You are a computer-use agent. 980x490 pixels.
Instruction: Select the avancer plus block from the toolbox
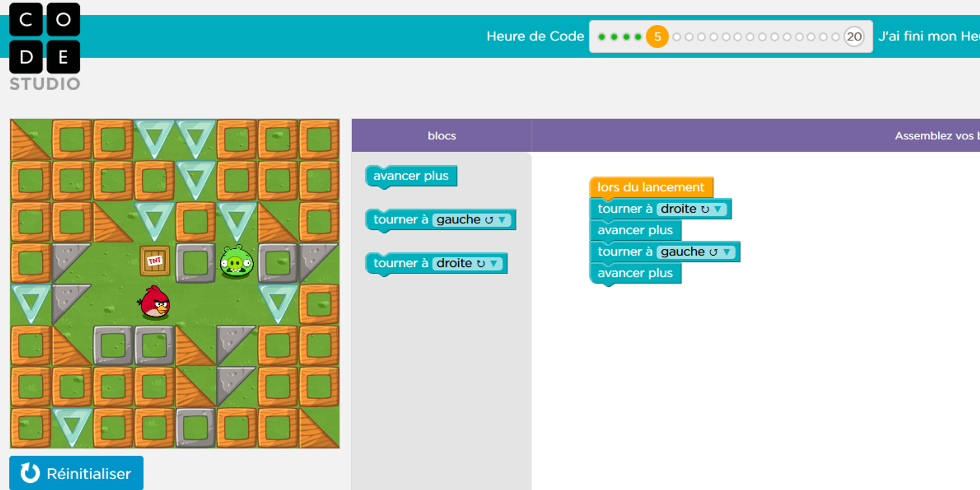pos(410,176)
